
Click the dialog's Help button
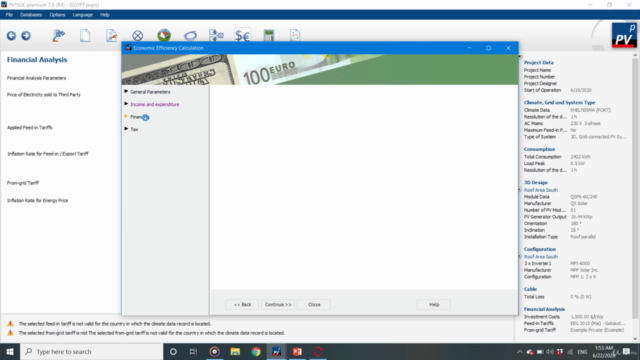click(x=434, y=304)
